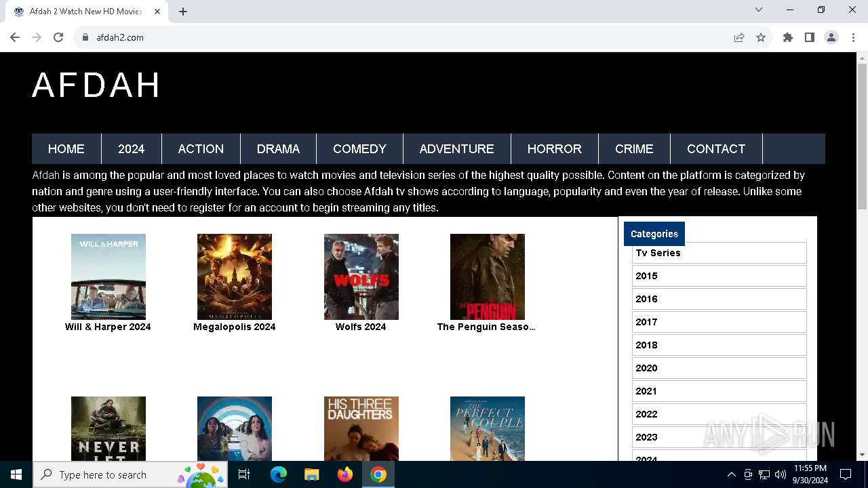Open the ADVENTURE genre menu
The height and width of the screenshot is (488, 868).
tap(456, 149)
